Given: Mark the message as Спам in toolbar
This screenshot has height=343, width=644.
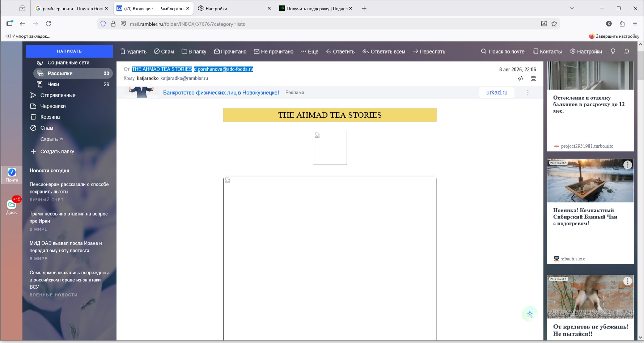Looking at the screenshot, I should click(164, 51).
